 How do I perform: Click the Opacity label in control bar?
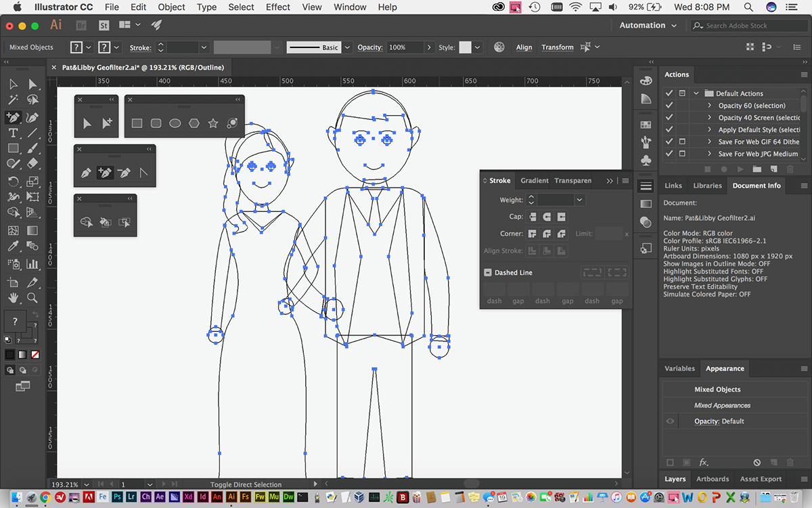[370, 47]
